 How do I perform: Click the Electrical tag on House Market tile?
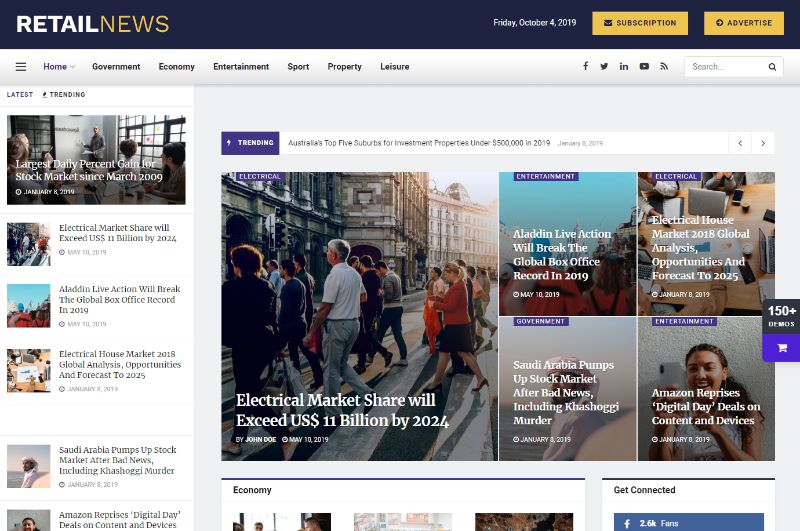676,176
